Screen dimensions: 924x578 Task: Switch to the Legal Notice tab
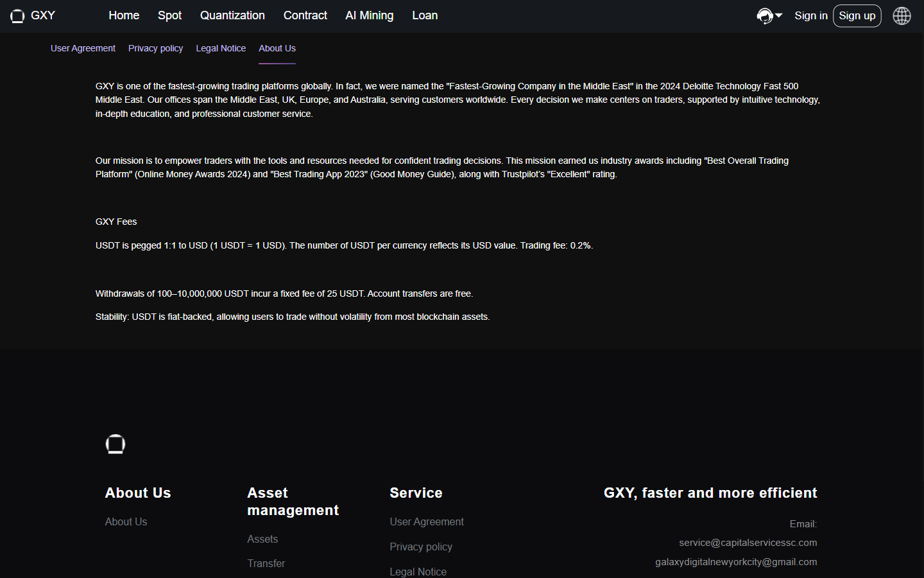point(221,48)
